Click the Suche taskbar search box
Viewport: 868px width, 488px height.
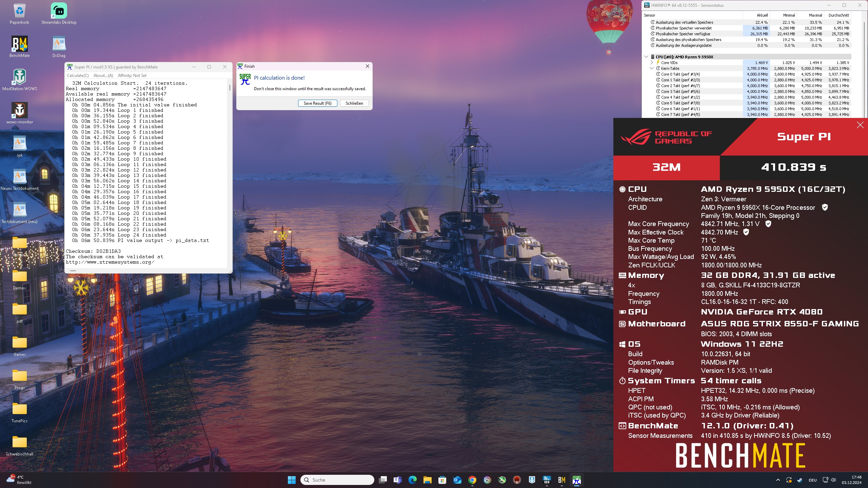coord(337,480)
